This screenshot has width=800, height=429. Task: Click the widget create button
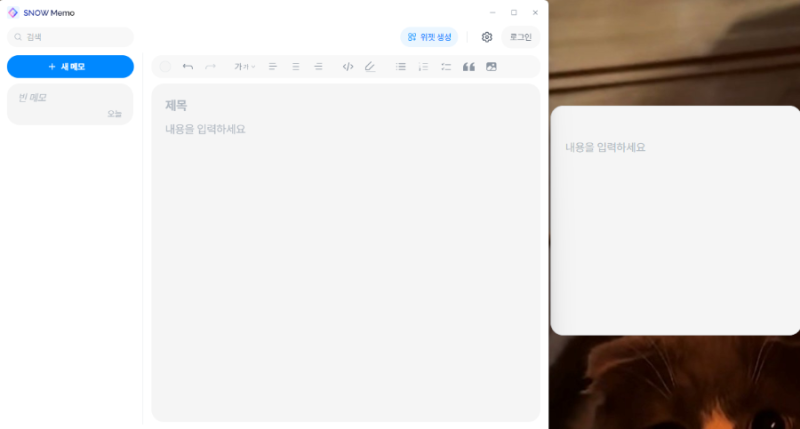pos(429,37)
